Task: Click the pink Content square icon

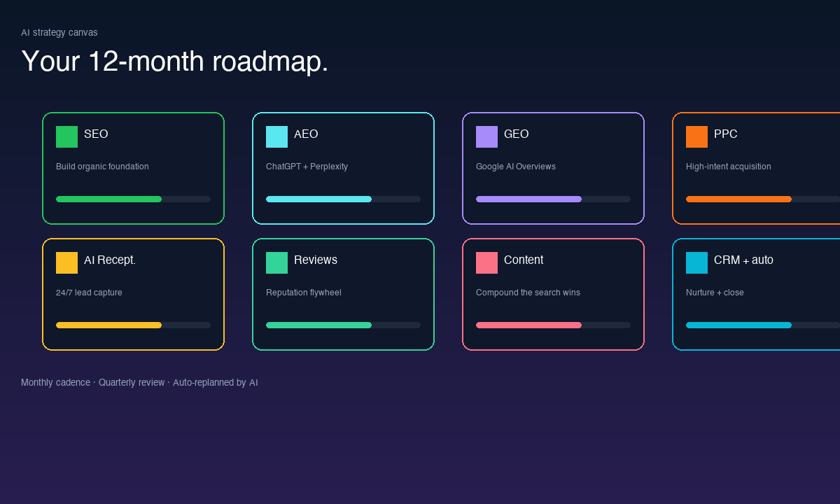Action: [x=486, y=262]
